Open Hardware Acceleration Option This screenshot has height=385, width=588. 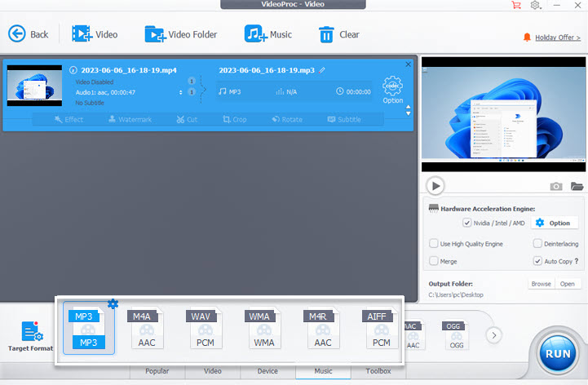pyautogui.click(x=553, y=223)
